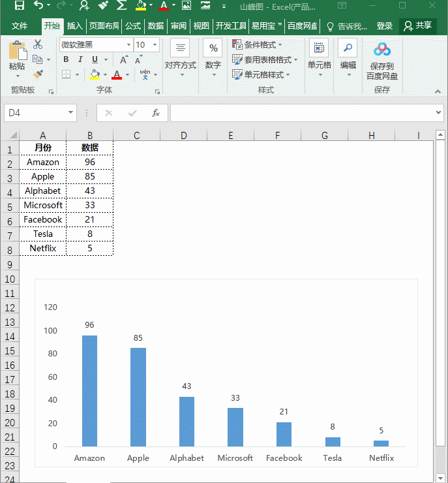Click the Copy icon in clipboard group

[37, 59]
